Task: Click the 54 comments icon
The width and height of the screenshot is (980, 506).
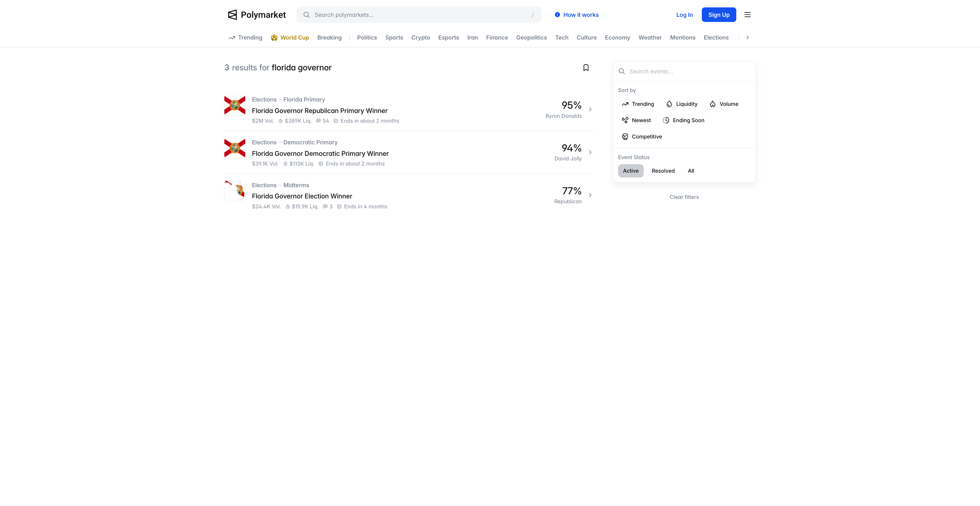Action: point(318,121)
